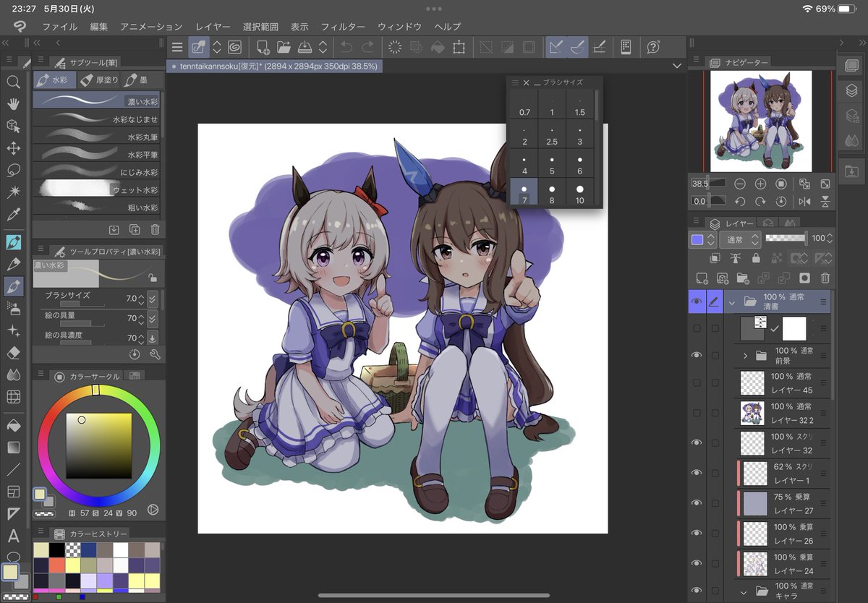Viewport: 868px width, 603px height.
Task: Show レイヤー 32 2 layer
Action: coord(697,413)
